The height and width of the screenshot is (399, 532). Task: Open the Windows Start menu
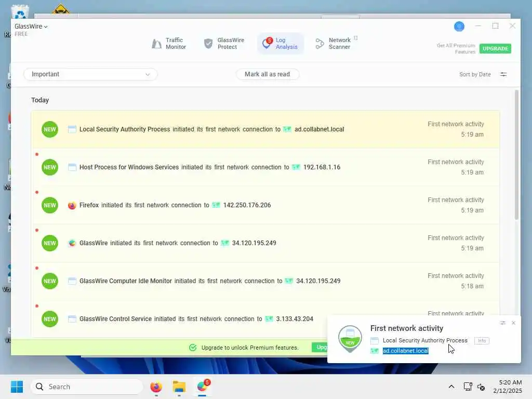[17, 387]
